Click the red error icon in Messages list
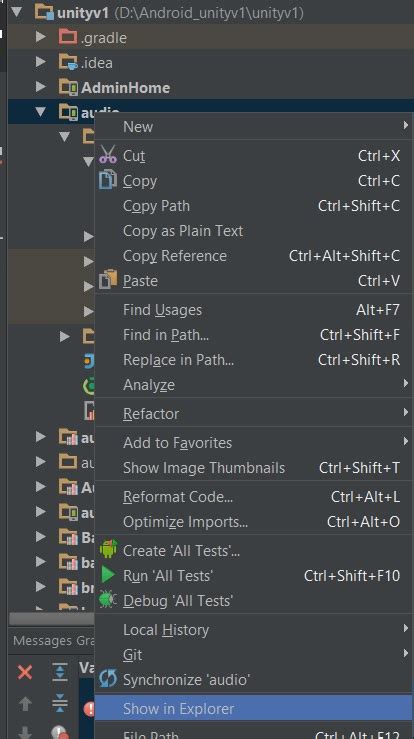 [90, 709]
